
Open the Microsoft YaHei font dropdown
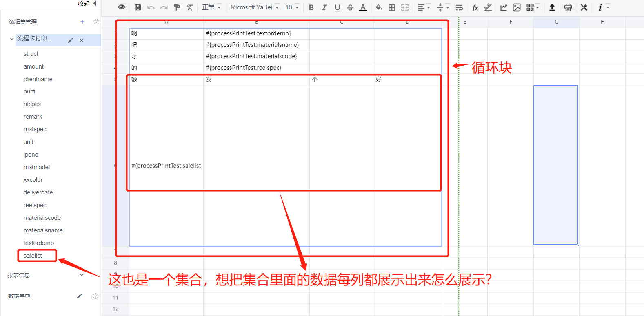(x=255, y=7)
